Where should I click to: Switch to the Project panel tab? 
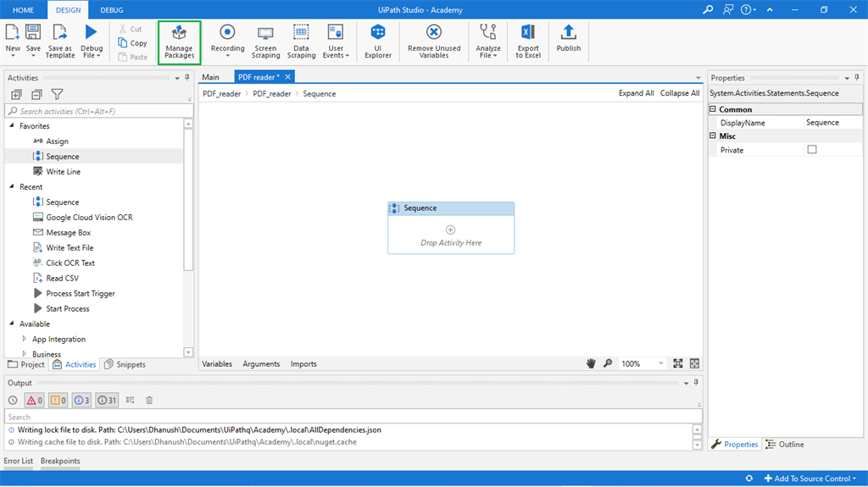click(26, 364)
